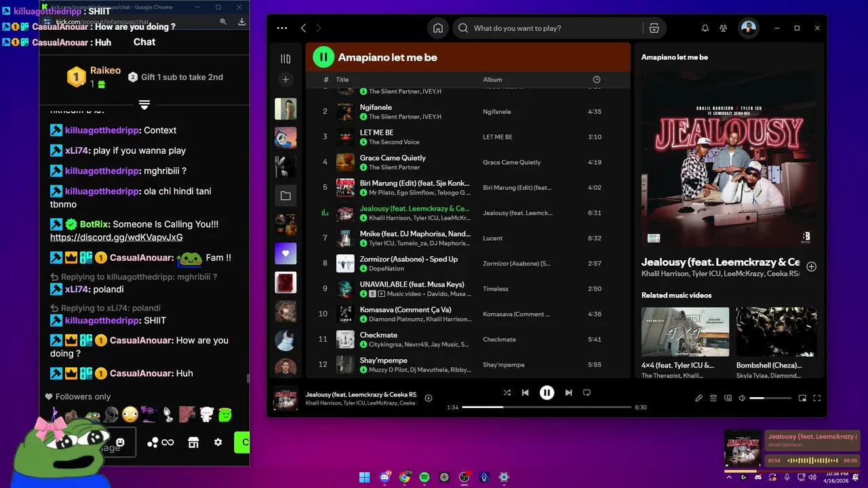The image size is (868, 488).
Task: Open the DopeNation artist link
Action: [387, 268]
